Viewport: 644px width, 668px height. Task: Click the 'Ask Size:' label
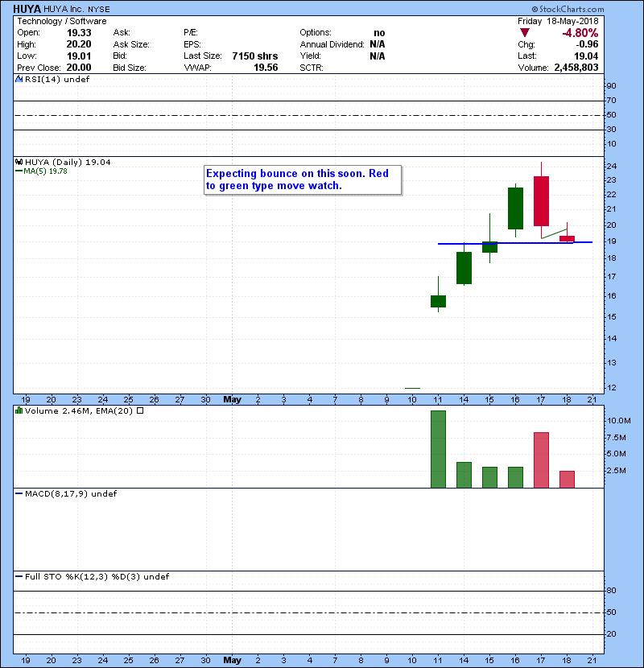tap(131, 44)
